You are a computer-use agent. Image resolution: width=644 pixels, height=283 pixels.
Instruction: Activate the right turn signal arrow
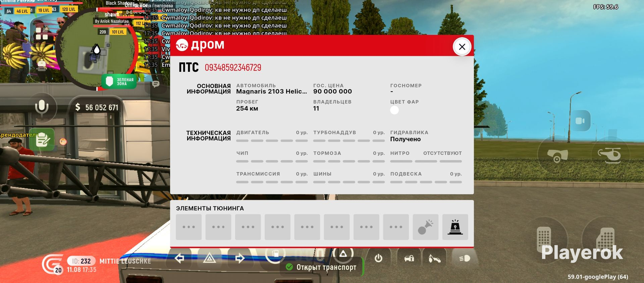pos(239,258)
